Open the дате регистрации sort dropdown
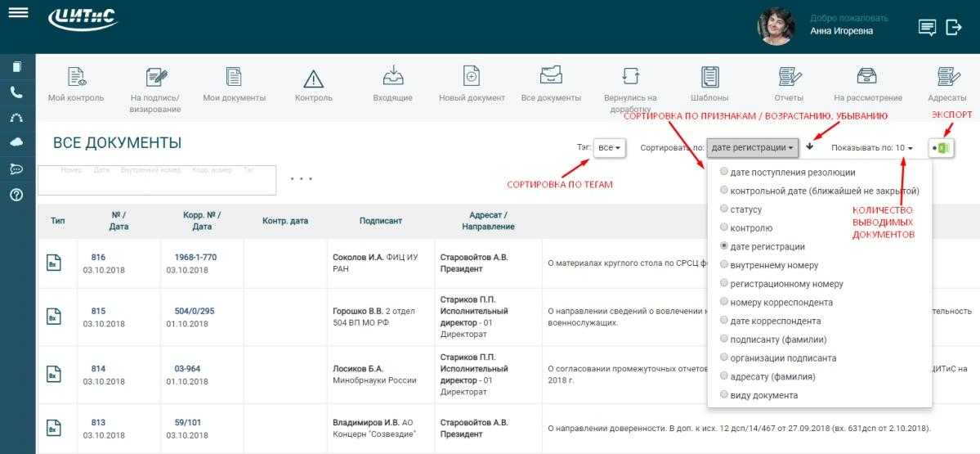980x454 pixels. pos(752,148)
